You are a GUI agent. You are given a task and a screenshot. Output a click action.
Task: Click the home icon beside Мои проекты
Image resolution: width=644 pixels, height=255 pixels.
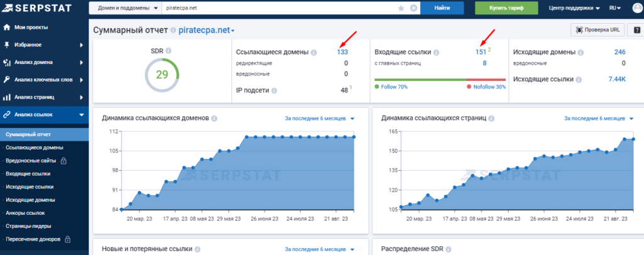6,28
